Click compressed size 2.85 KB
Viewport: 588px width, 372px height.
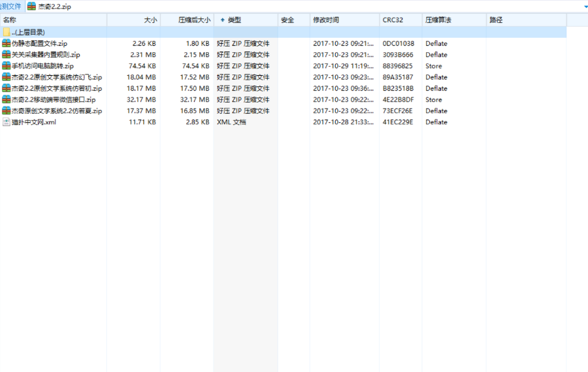point(197,122)
